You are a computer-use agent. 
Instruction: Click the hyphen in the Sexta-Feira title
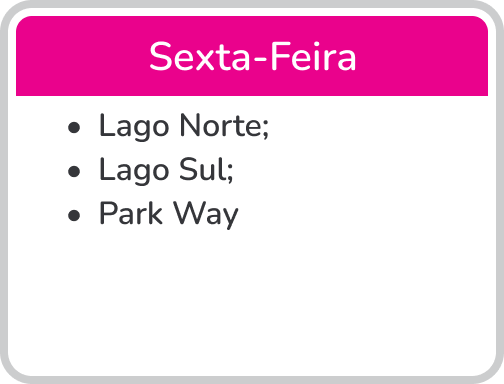tap(260, 59)
